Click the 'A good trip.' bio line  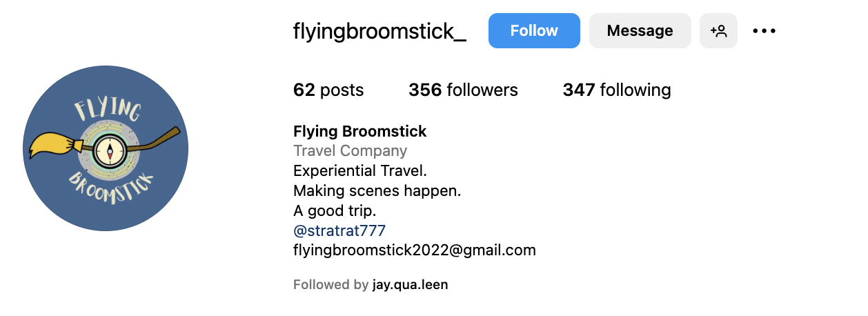(x=335, y=210)
